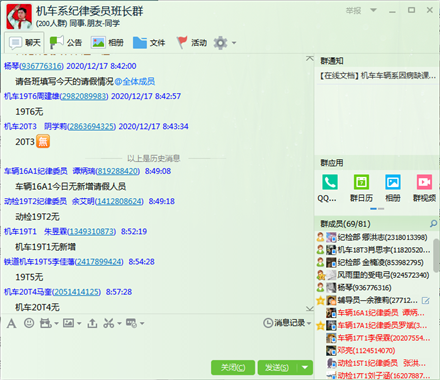Click @全体成员 mention link
This screenshot has height=380, width=440.
point(135,81)
